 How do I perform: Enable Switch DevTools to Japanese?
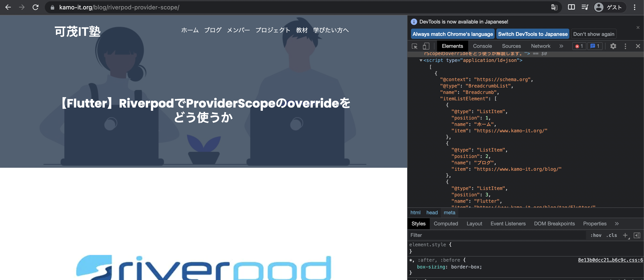tap(533, 34)
